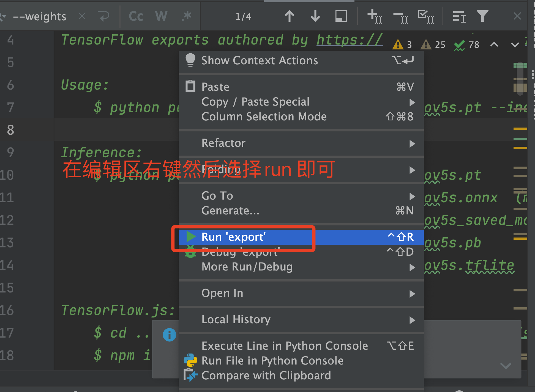Image resolution: width=535 pixels, height=392 pixels.
Task: Select Run File in Python Console
Action: [x=301, y=361]
